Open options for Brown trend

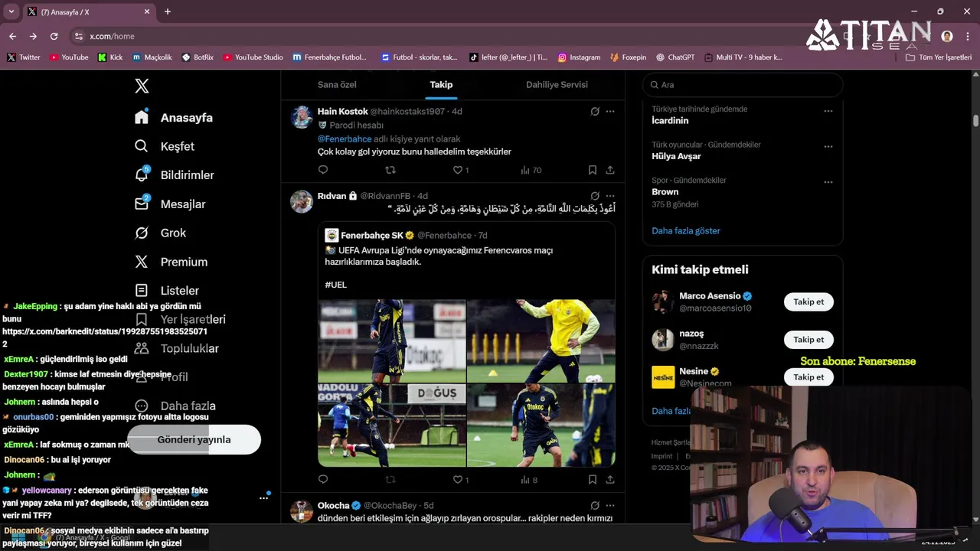(x=828, y=182)
